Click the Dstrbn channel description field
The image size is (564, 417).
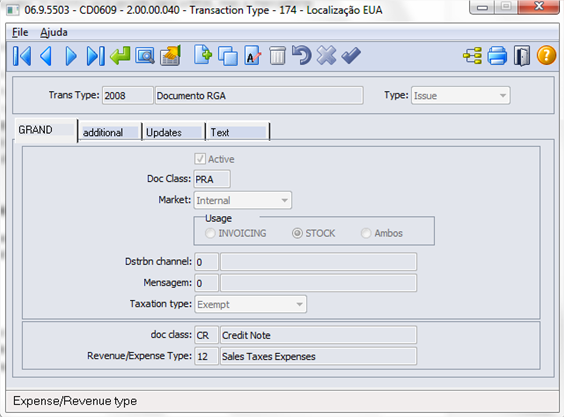point(319,262)
